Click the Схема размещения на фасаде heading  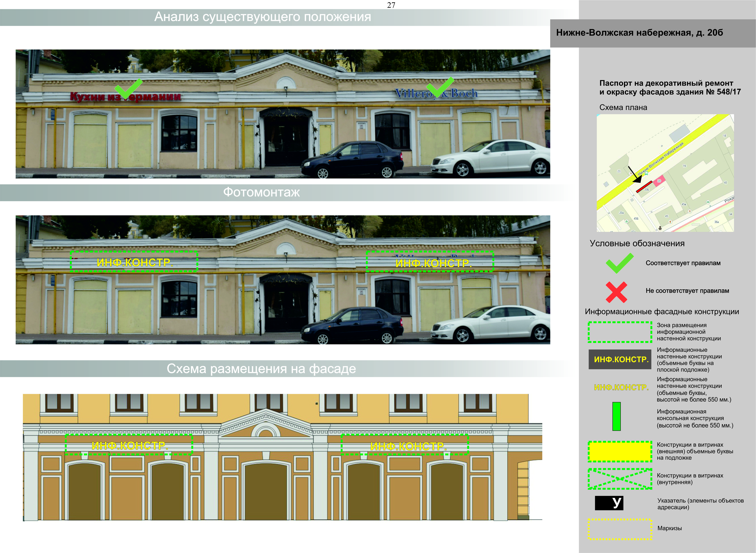coord(261,369)
